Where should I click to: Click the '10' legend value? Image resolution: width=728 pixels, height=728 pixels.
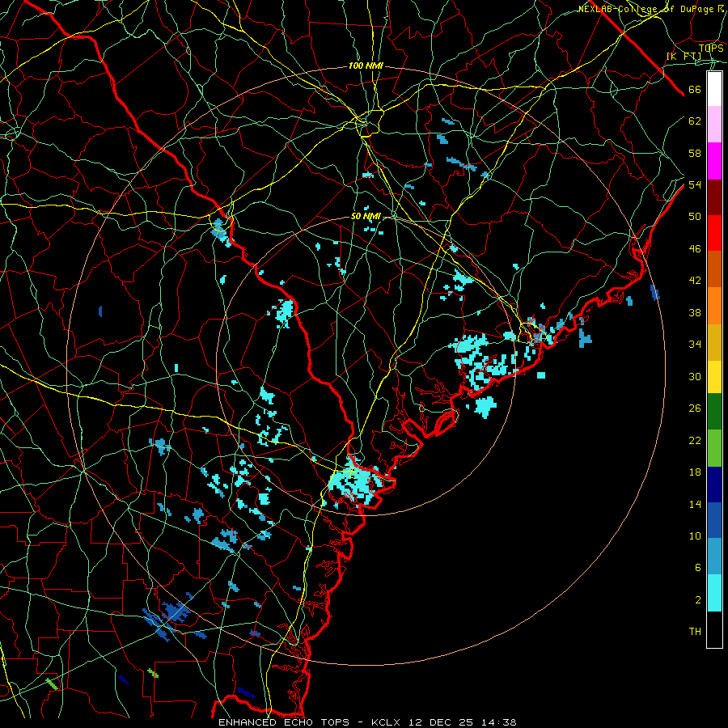(695, 536)
